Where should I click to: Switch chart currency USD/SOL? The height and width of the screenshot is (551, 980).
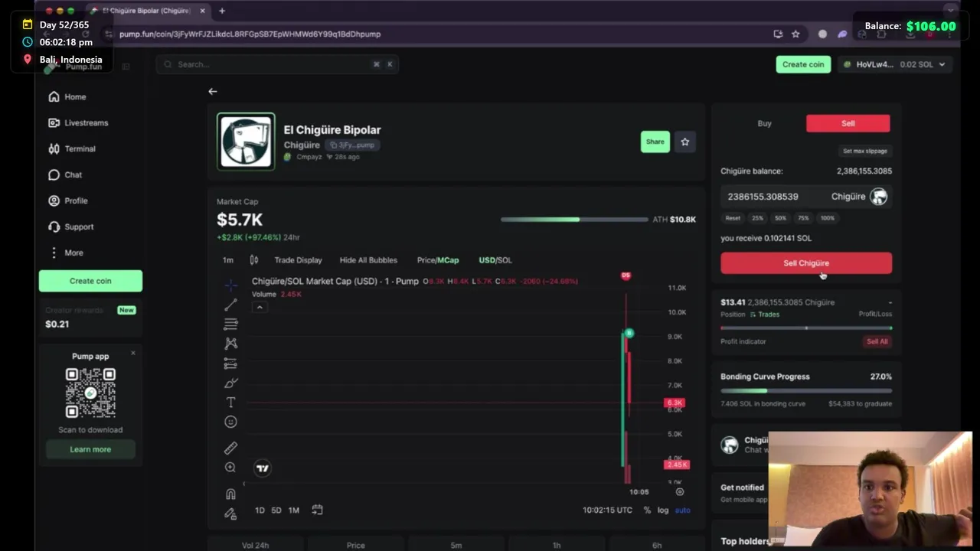point(495,260)
